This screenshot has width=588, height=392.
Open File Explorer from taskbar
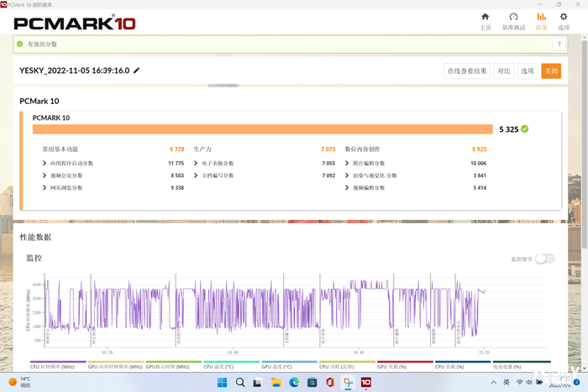tap(276, 382)
